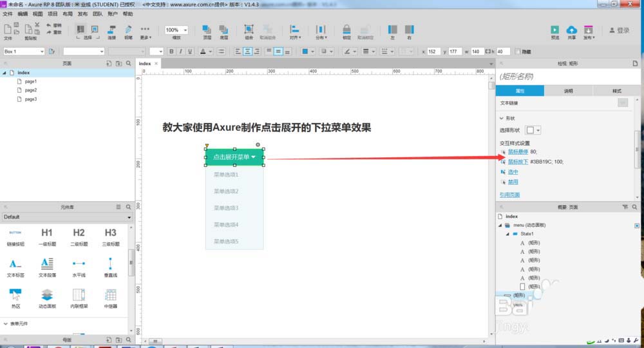Click the MouseDown (鼠标按下) style link
The width and height of the screenshot is (644, 348).
click(x=518, y=162)
